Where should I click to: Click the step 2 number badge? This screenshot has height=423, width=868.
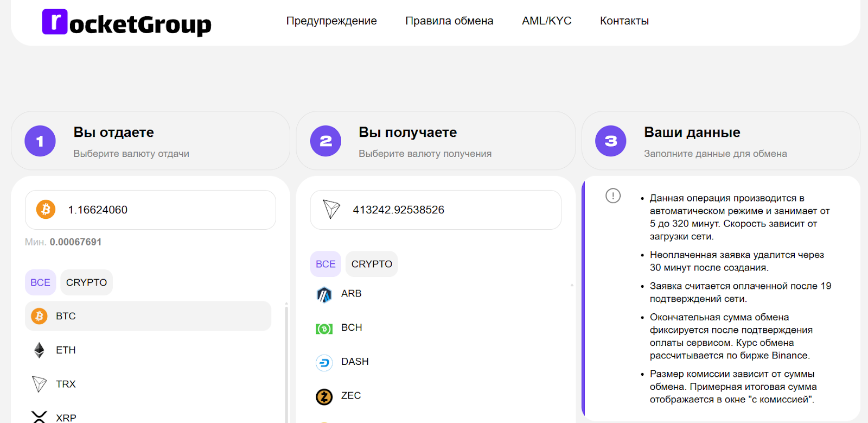coord(325,141)
